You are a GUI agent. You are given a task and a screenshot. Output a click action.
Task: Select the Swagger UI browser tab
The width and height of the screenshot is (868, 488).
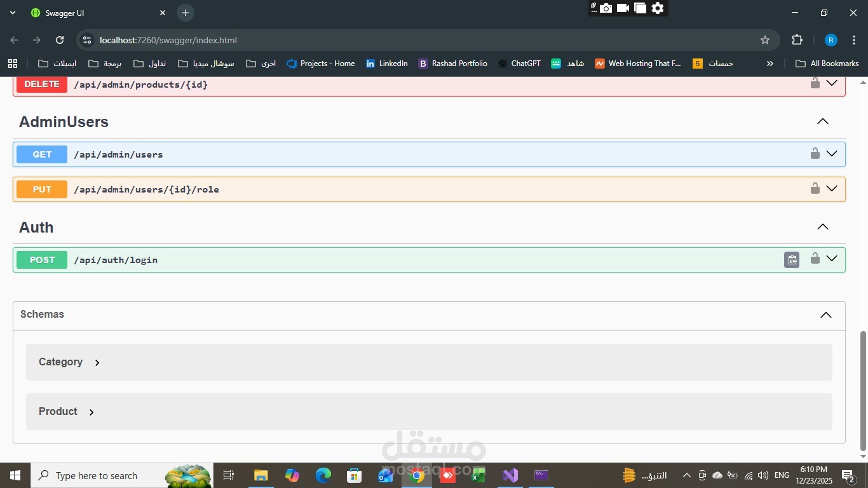[98, 13]
